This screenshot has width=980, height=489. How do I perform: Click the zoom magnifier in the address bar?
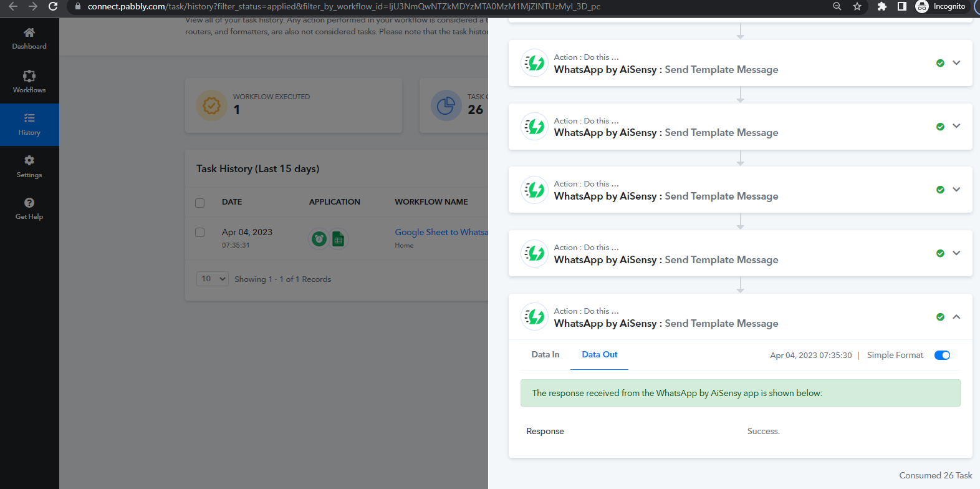pyautogui.click(x=837, y=6)
